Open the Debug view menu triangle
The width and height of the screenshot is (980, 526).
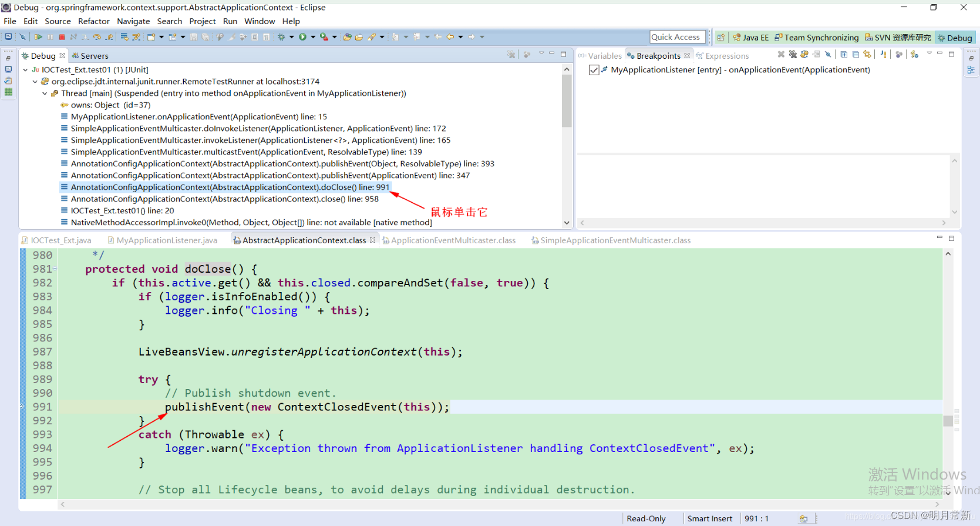(541, 53)
